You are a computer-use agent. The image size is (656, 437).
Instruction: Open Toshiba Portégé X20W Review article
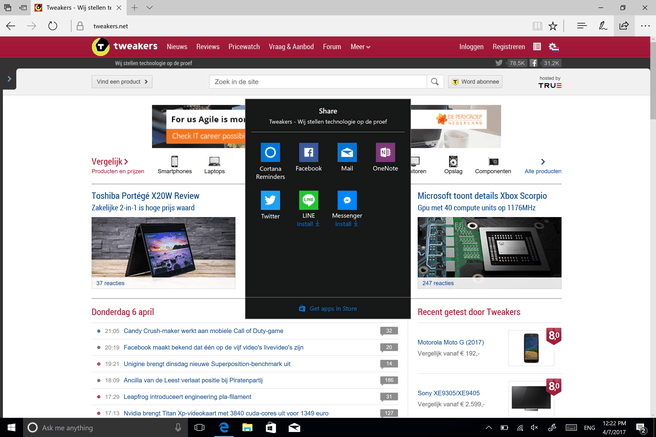click(145, 196)
